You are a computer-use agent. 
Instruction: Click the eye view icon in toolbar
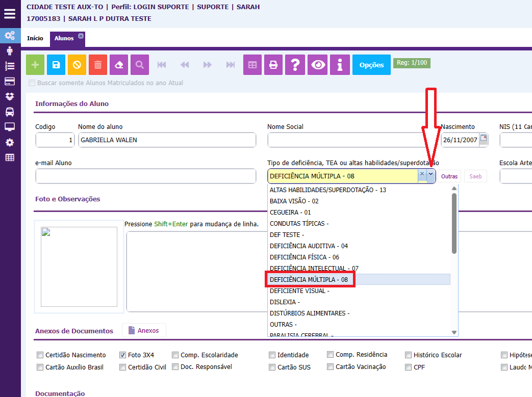click(318, 65)
